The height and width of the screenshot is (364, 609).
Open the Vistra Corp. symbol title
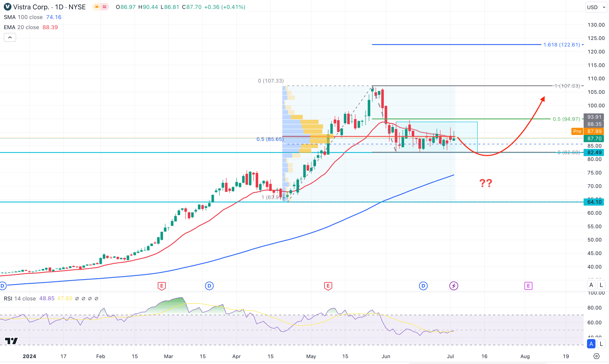(x=49, y=7)
